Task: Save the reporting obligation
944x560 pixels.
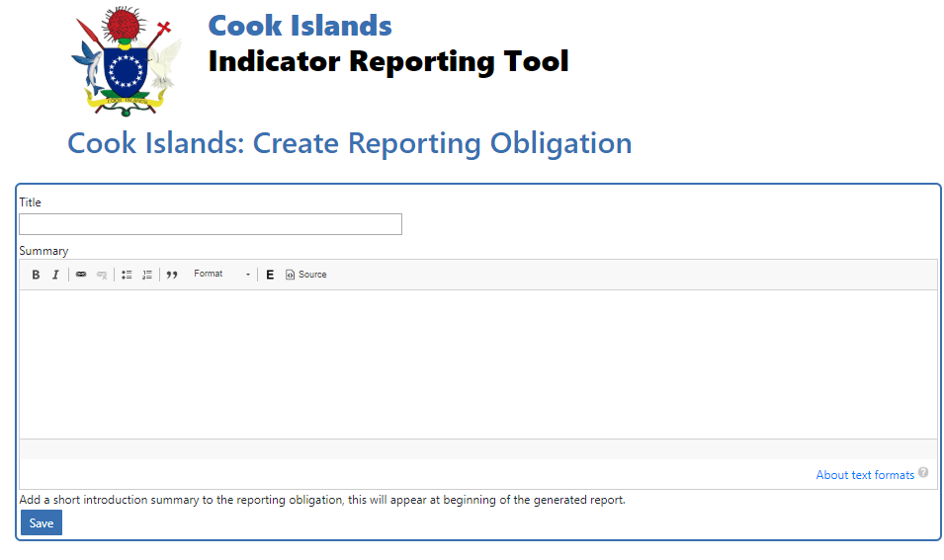Action: [x=42, y=523]
